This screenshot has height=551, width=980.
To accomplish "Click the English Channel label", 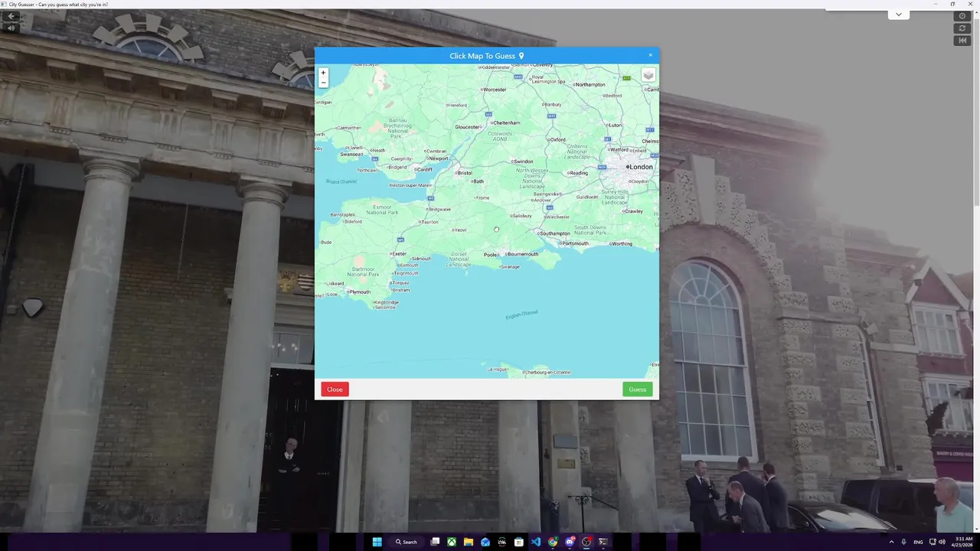I will tap(522, 315).
